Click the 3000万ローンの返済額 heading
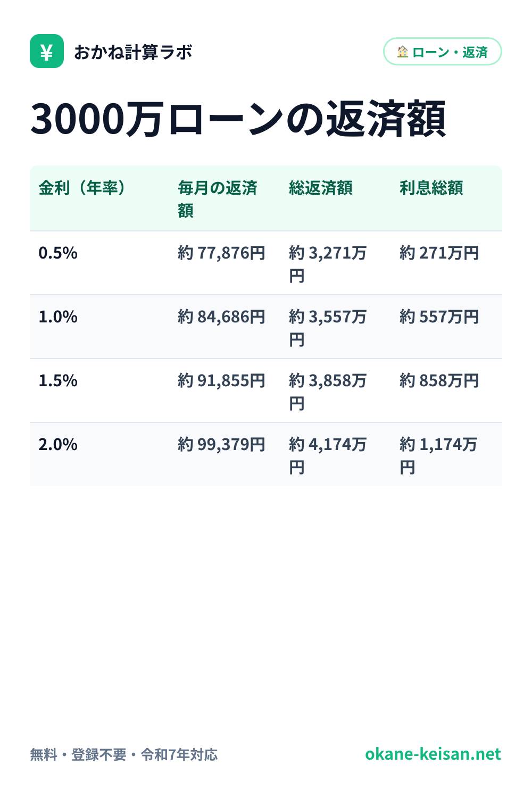 [x=238, y=119]
